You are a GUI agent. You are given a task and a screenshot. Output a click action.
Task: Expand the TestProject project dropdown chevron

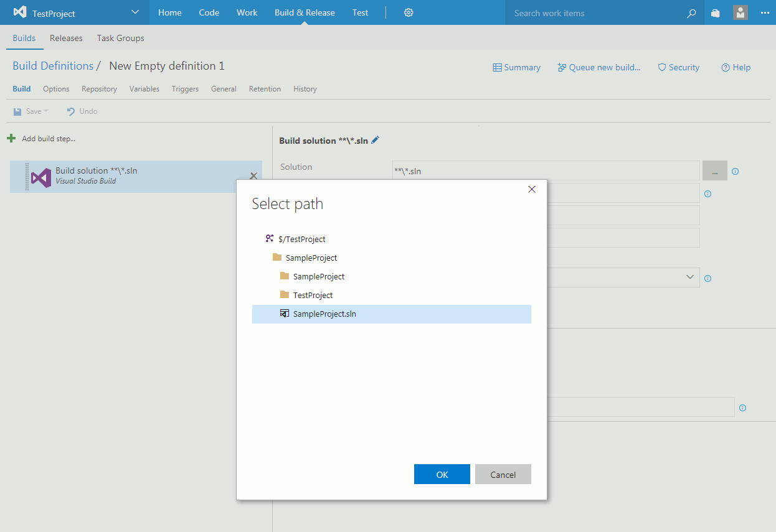click(x=136, y=12)
